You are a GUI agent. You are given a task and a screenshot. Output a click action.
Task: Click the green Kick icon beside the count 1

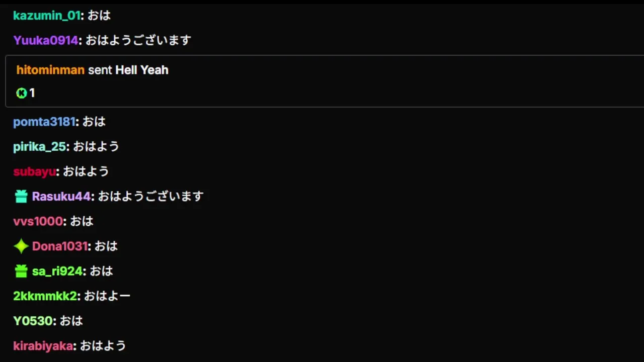[21, 93]
